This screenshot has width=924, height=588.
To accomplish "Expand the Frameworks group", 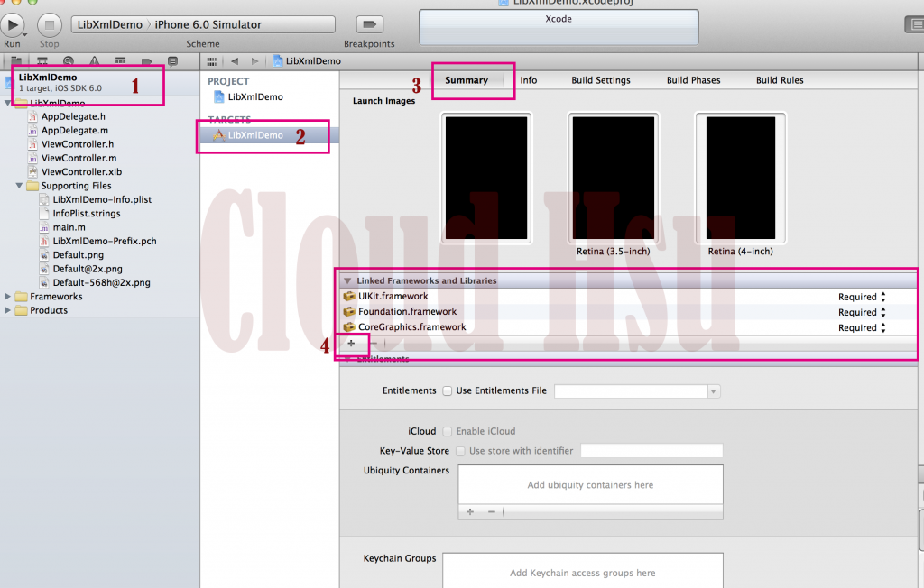I will pos(7,297).
